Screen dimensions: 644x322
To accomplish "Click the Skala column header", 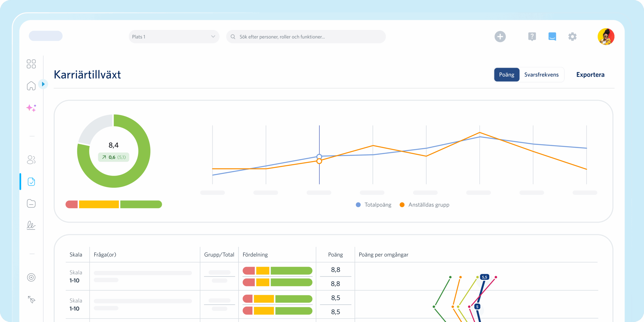I will tap(76, 255).
